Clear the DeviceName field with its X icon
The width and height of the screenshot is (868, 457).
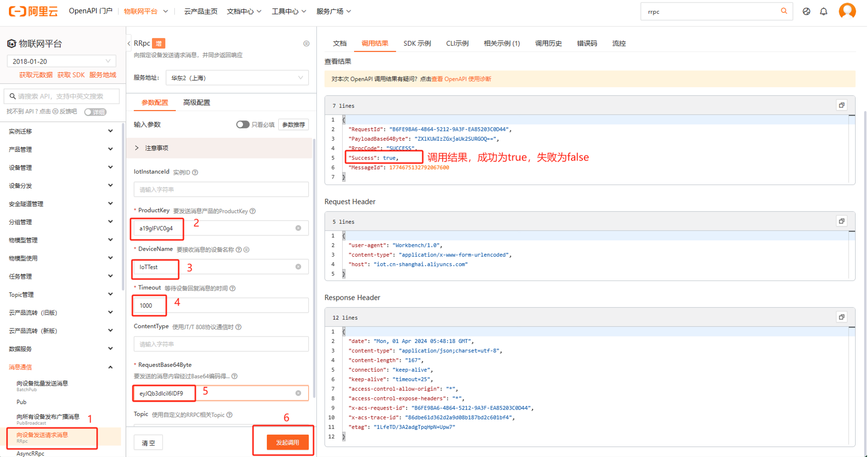pyautogui.click(x=298, y=267)
